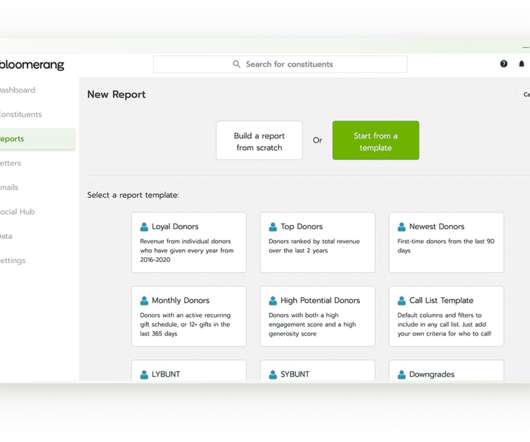
Task: Open the Dashboard sidebar item
Action: coord(18,90)
